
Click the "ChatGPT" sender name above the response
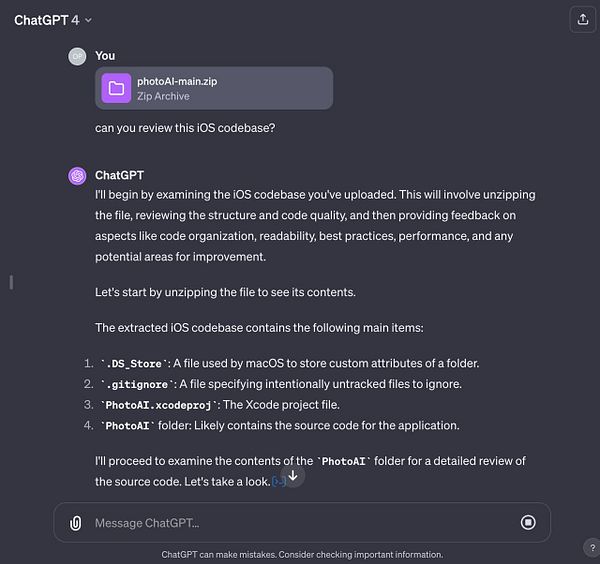(119, 175)
